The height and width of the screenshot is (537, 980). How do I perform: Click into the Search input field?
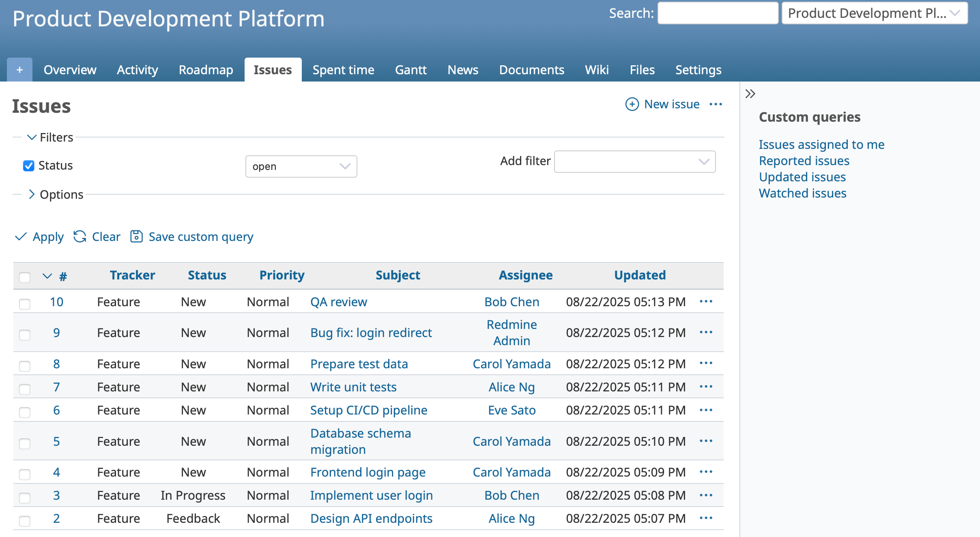pyautogui.click(x=718, y=13)
